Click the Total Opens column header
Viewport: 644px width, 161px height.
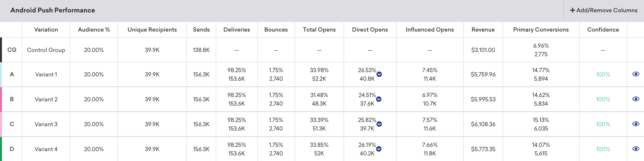coord(319,30)
